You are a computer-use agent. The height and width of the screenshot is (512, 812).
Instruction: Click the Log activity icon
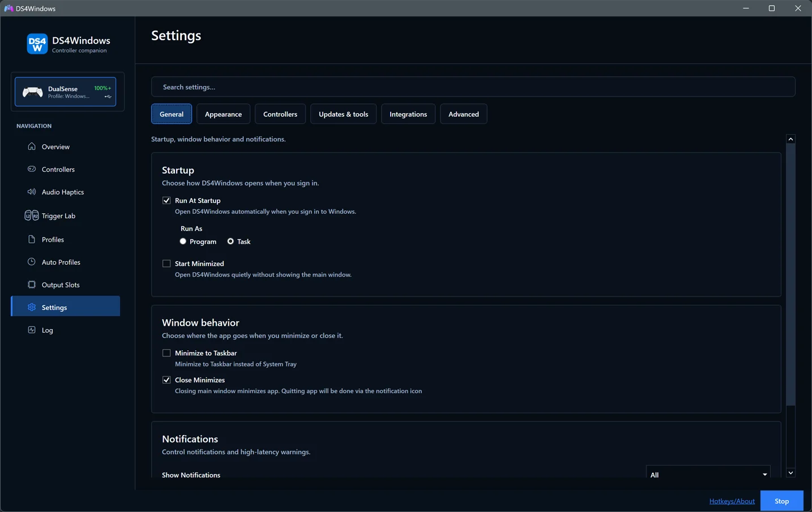coord(32,330)
